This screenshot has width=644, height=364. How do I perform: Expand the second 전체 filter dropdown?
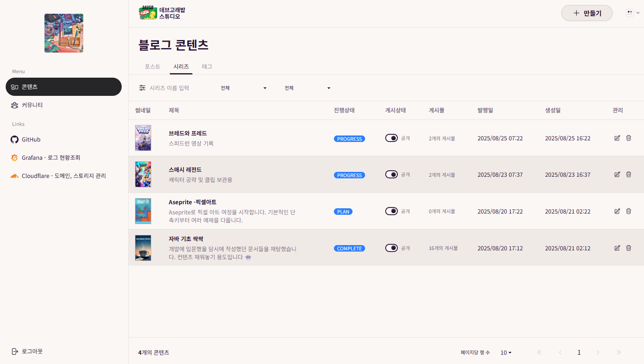(x=307, y=88)
